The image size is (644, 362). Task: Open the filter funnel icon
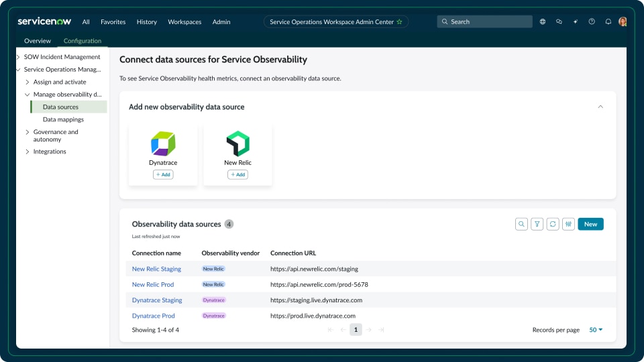(537, 224)
